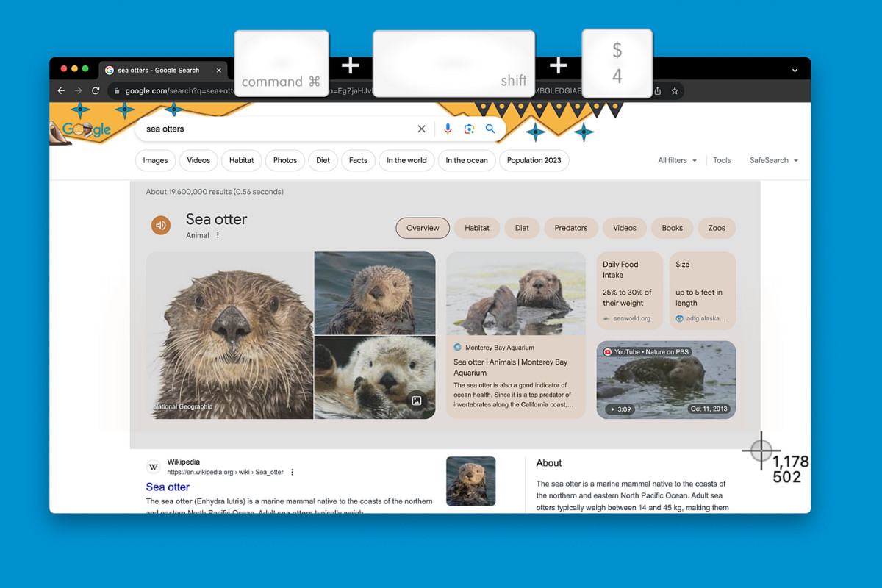Open Habitat tab in knowledge panel
This screenshot has width=882, height=588.
point(477,228)
